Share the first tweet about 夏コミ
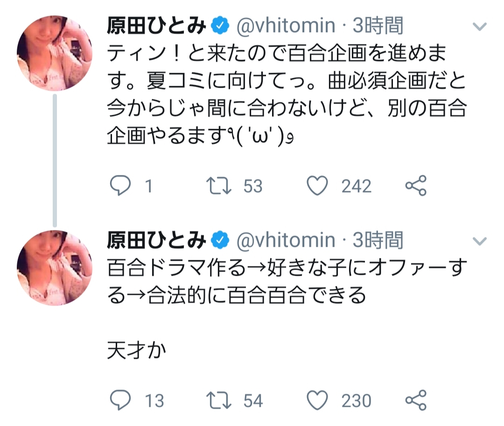The height and width of the screenshot is (426, 504). coord(415,186)
